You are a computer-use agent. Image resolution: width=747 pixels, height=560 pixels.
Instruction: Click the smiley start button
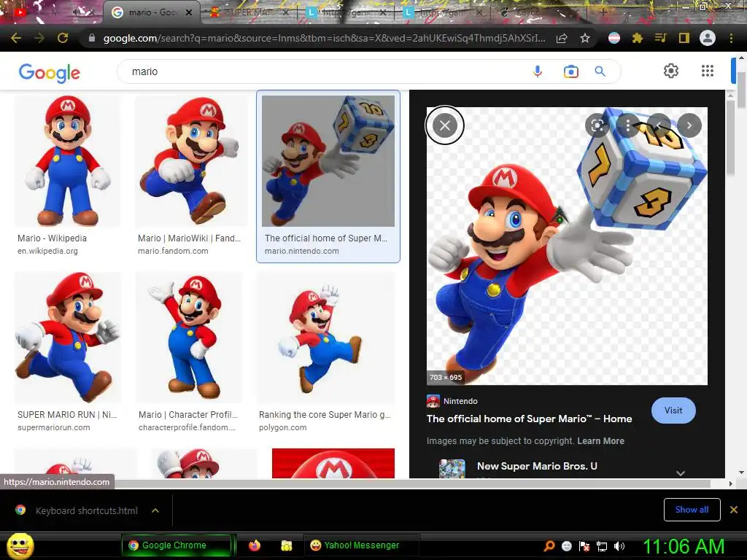pyautogui.click(x=20, y=545)
